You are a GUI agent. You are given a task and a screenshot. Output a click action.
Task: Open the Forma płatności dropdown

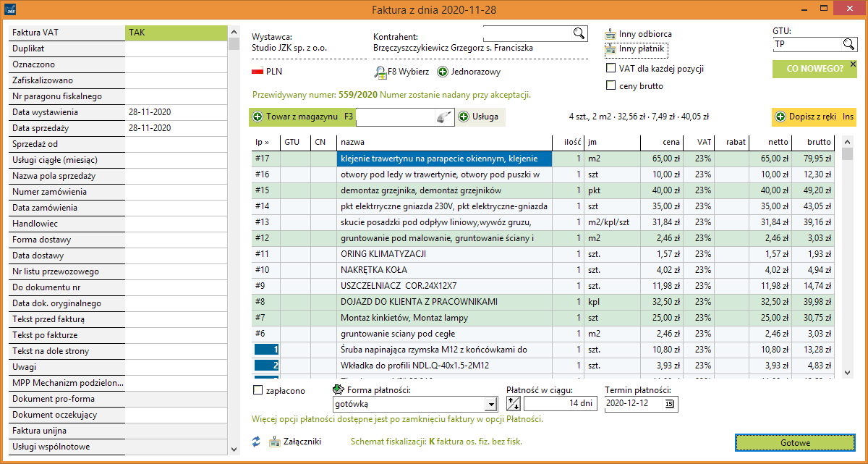click(492, 404)
